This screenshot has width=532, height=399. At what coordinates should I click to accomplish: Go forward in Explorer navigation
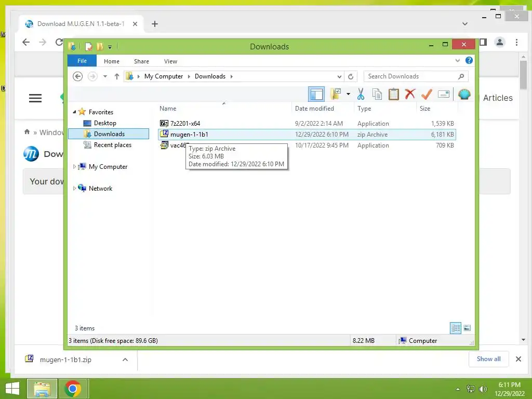(92, 76)
